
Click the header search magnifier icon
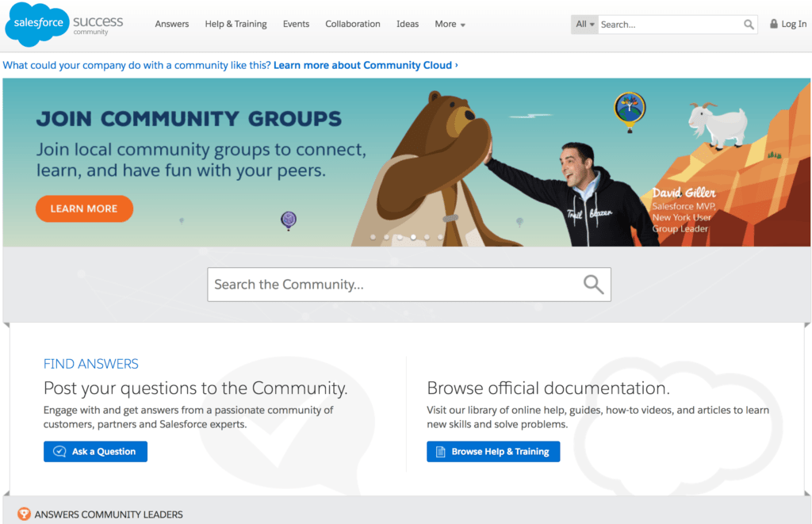coord(749,25)
